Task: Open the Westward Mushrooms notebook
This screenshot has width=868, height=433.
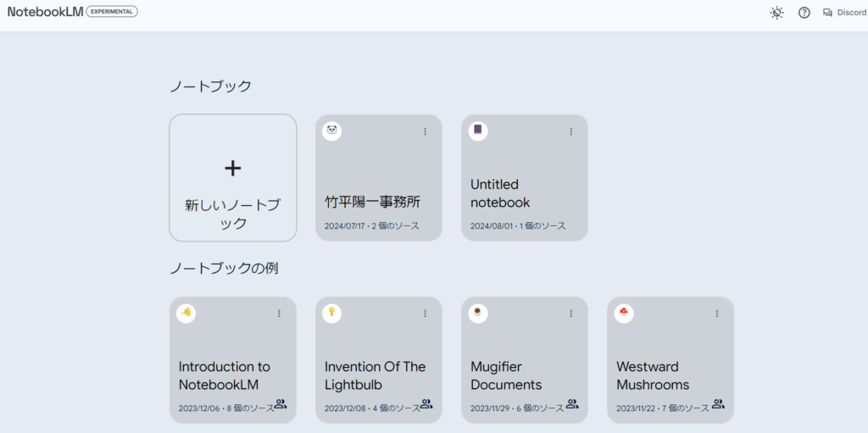Action: pos(670,360)
